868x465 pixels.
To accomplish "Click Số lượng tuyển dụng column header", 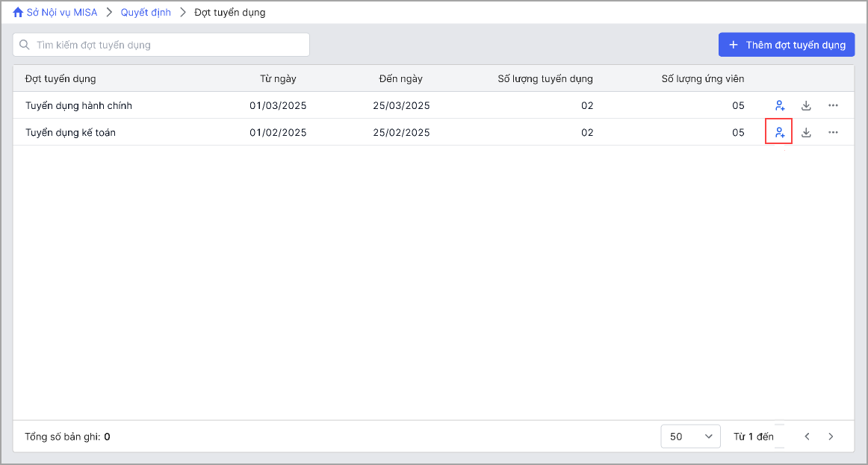I will pos(545,78).
